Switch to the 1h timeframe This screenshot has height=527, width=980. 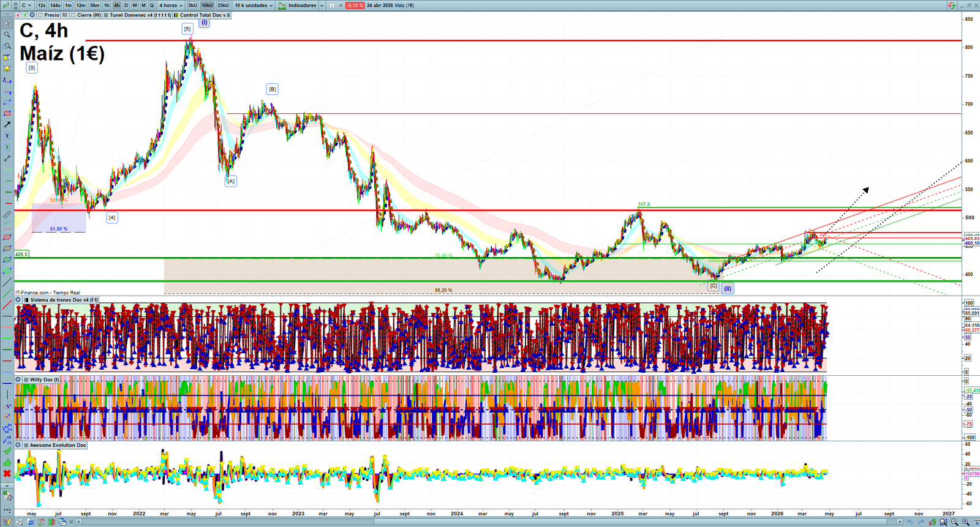(107, 6)
